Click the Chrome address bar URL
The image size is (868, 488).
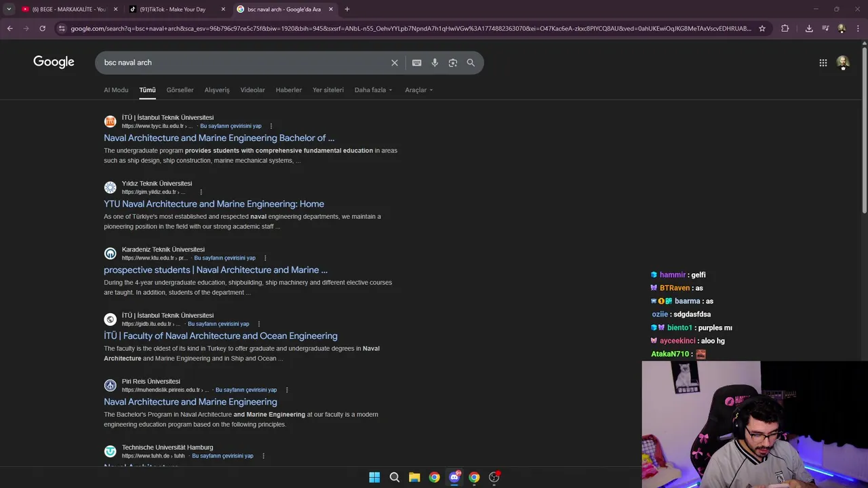[410, 28]
